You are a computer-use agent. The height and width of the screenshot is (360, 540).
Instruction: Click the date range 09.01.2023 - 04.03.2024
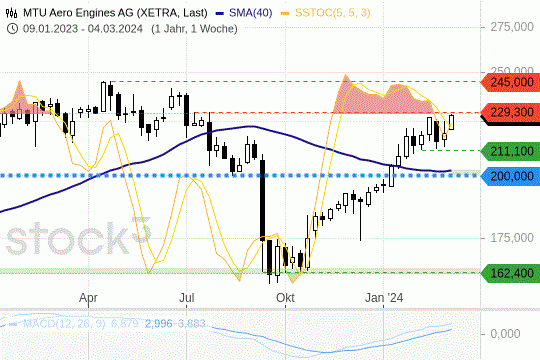click(x=83, y=29)
